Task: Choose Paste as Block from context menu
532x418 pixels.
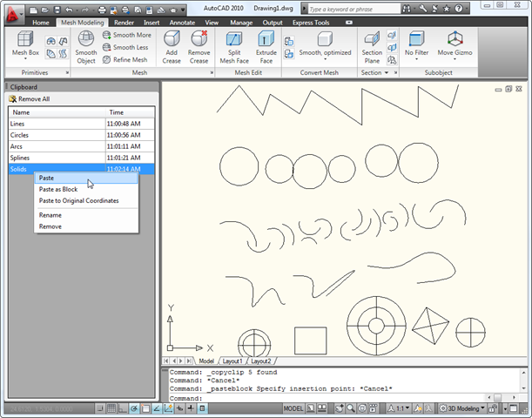Action: [58, 189]
